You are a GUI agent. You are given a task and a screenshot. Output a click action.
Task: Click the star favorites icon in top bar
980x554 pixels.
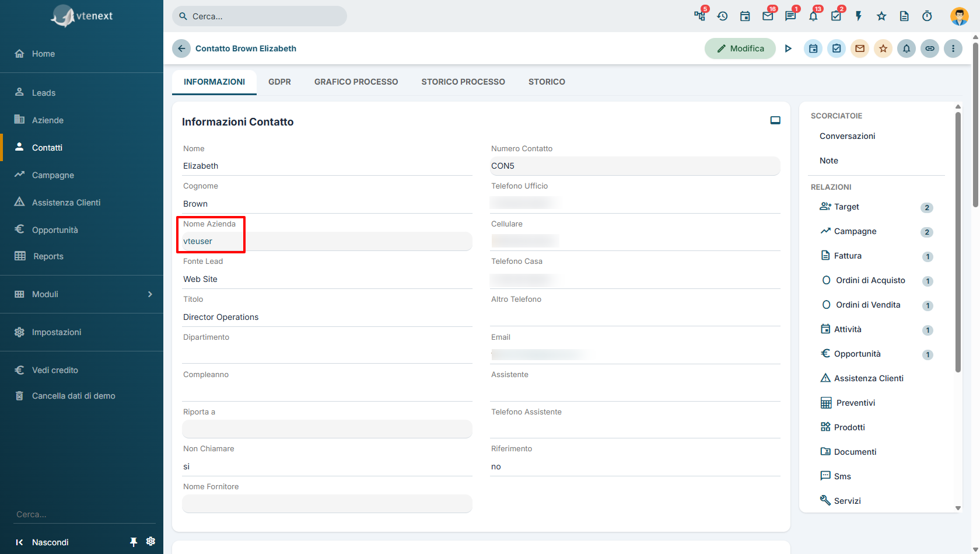881,16
